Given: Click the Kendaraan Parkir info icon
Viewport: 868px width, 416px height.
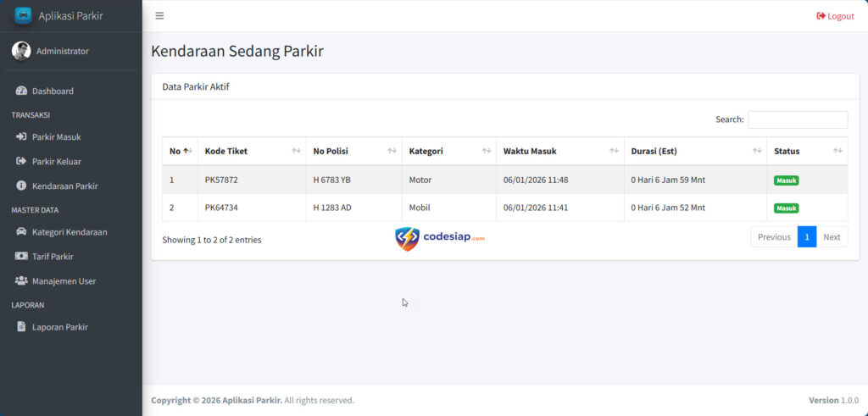Looking at the screenshot, I should [21, 186].
